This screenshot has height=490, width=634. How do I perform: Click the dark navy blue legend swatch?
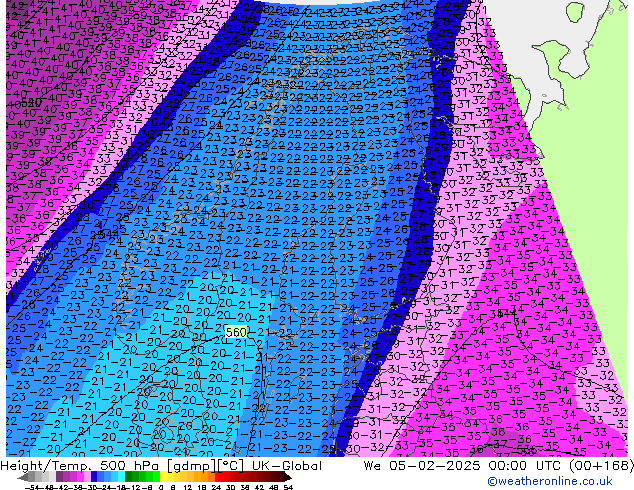[94, 477]
